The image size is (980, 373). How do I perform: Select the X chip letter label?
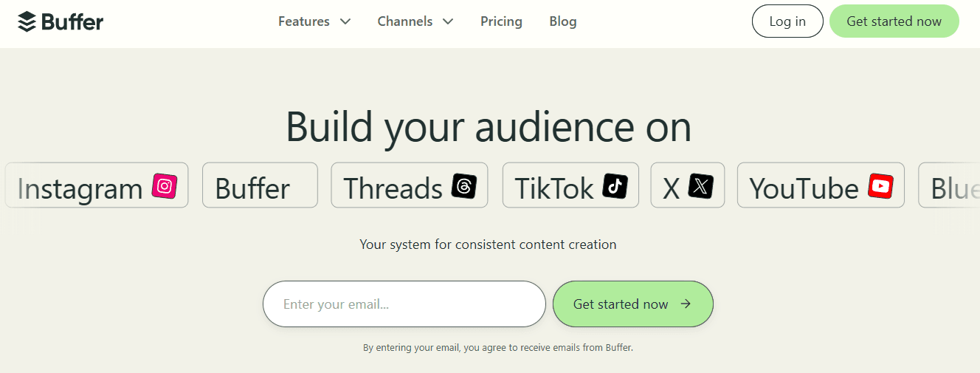pos(671,189)
